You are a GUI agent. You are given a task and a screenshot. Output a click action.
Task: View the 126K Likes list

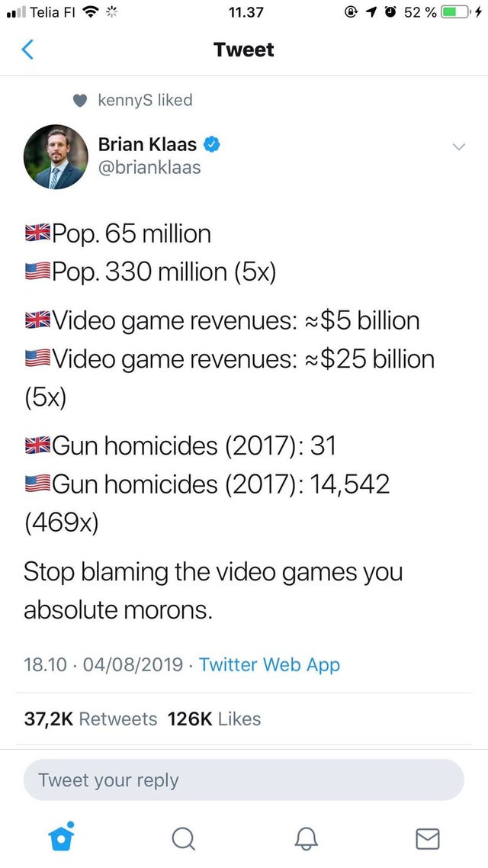(213, 719)
